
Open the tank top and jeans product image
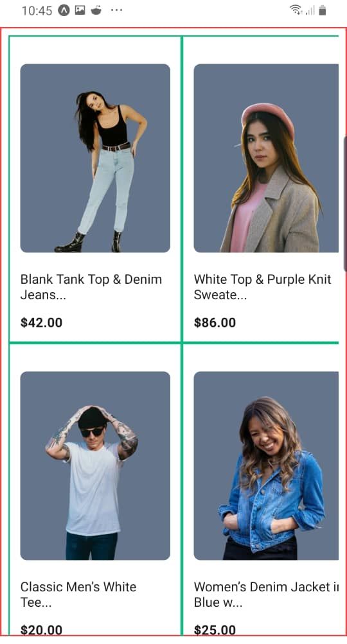[95, 158]
